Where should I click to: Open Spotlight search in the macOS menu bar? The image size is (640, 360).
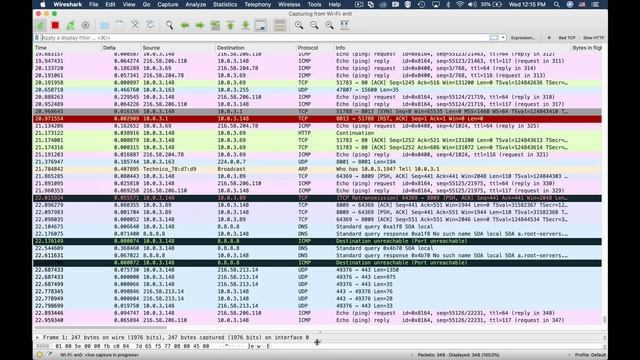(557, 4)
